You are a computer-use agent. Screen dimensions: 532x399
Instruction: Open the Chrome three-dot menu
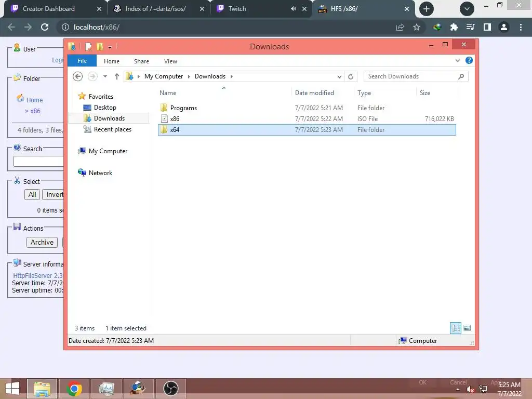coord(521,27)
